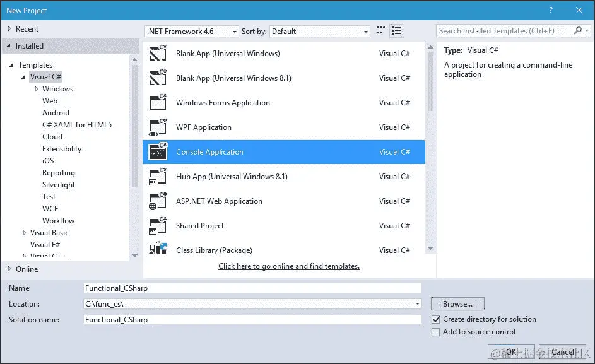Open the dialog help question mark

(x=551, y=10)
